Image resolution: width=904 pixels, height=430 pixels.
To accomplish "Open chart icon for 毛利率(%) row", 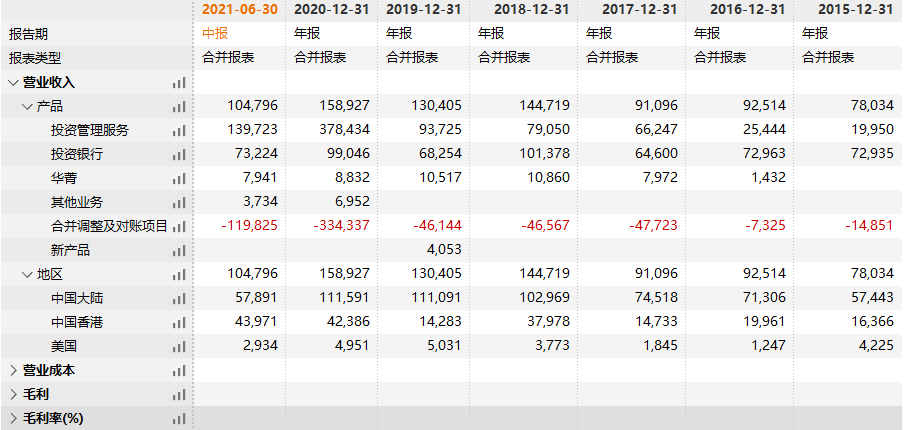I will click(180, 419).
